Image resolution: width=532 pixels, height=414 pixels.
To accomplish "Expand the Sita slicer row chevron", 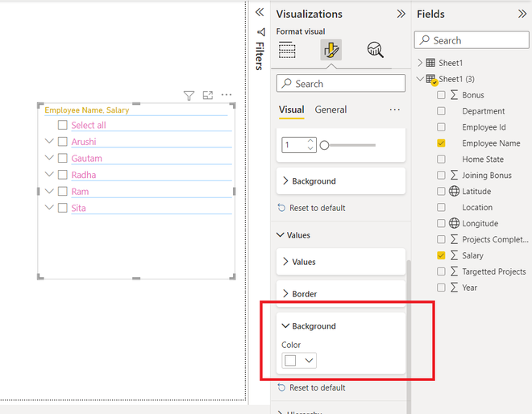I will coord(49,207).
